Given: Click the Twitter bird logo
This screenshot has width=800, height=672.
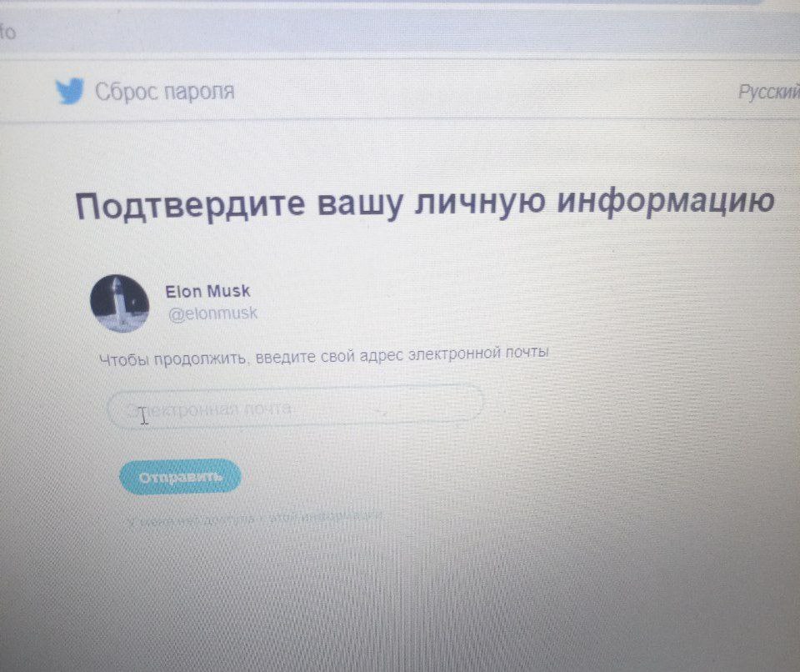Looking at the screenshot, I should point(69,91).
